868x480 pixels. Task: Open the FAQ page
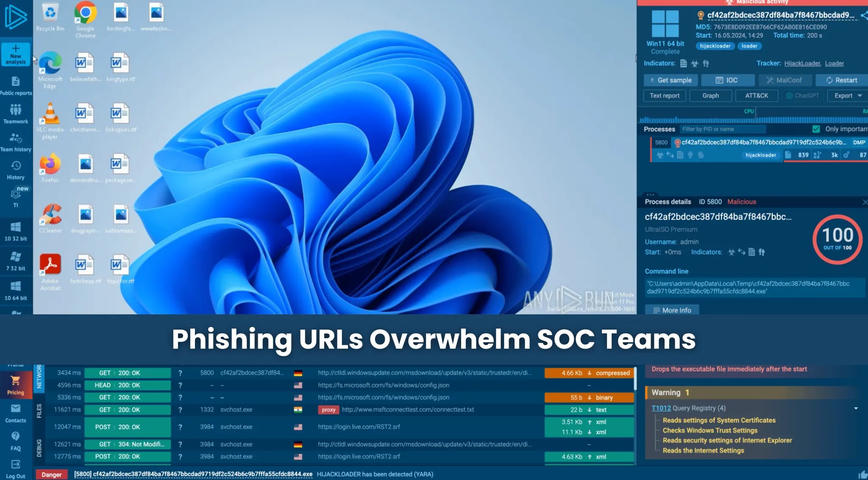[16, 441]
